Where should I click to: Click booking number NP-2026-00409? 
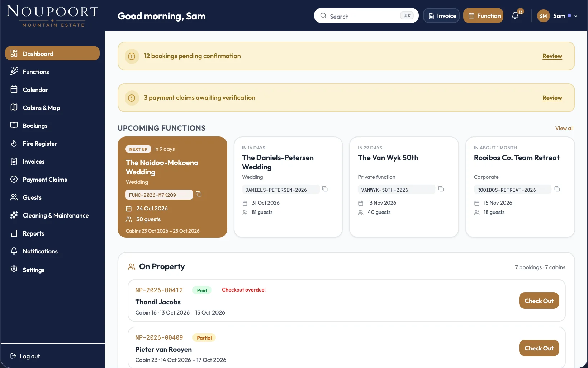coord(159,337)
